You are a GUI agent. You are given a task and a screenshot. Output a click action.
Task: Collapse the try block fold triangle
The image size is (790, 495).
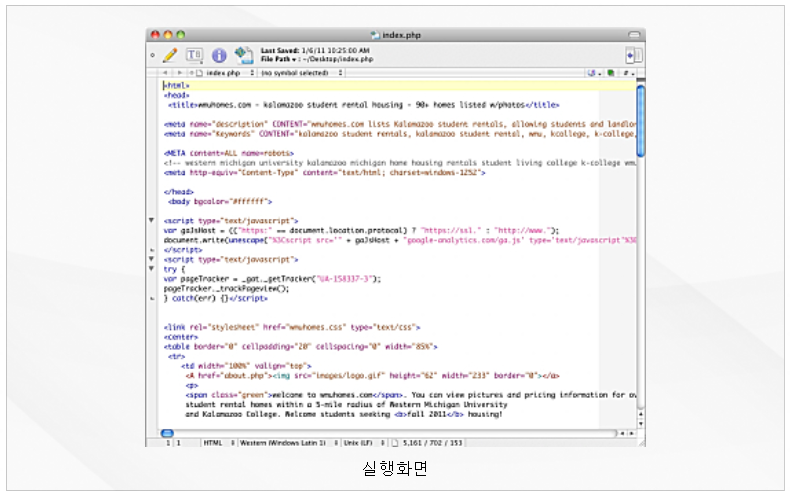(151, 269)
